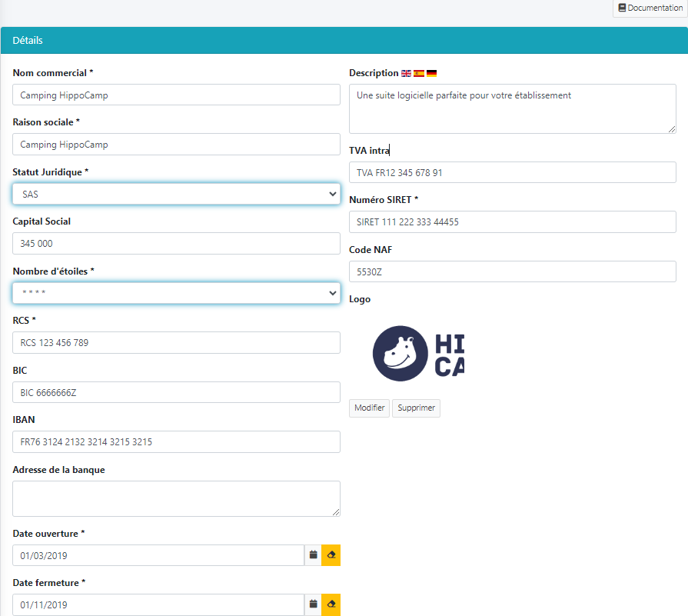Choose German flag for description translation
Screen dimensions: 688x616
click(x=432, y=74)
